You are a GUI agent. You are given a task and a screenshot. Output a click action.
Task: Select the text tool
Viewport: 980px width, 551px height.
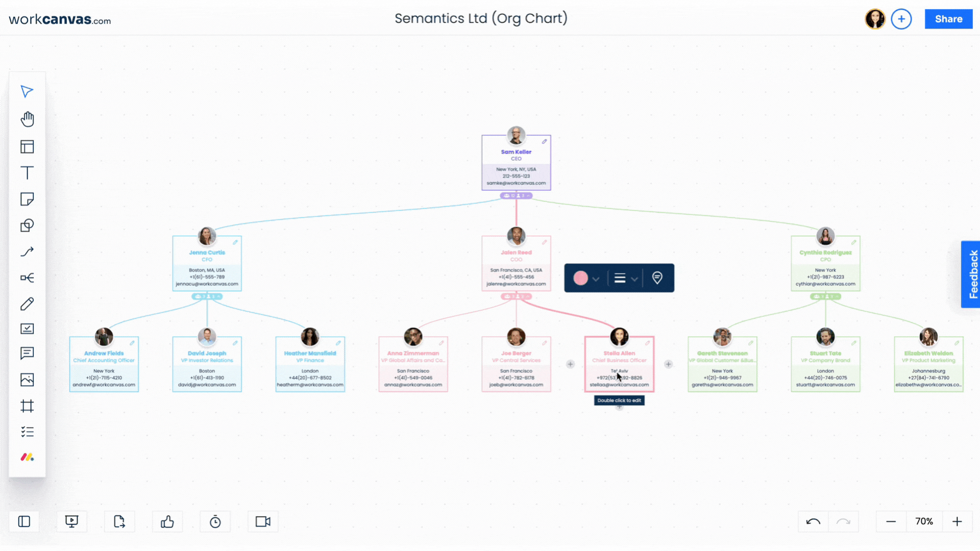(x=27, y=173)
